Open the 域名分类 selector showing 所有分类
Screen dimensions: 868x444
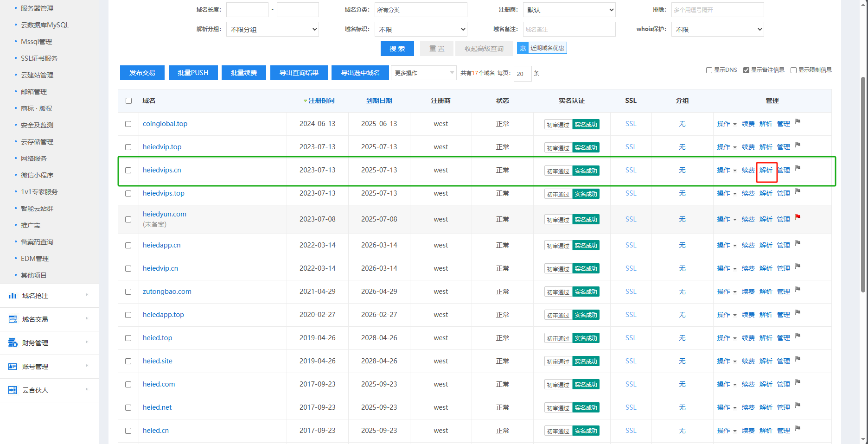(x=421, y=10)
